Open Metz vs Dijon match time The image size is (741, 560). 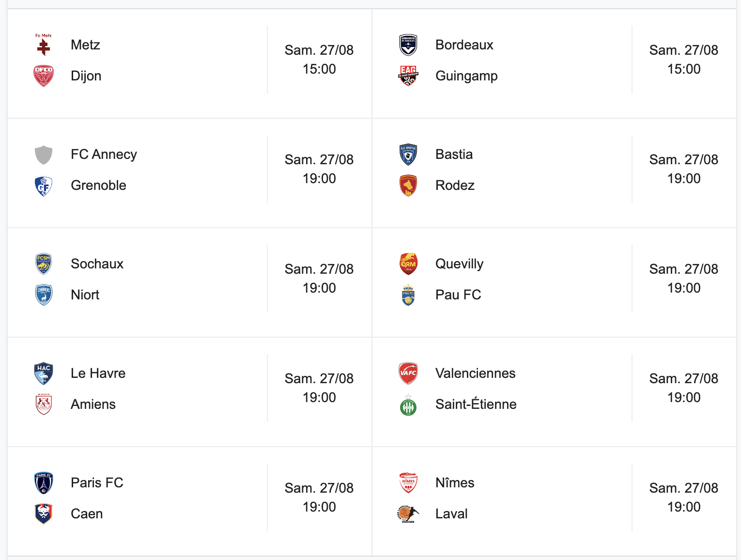[319, 69]
